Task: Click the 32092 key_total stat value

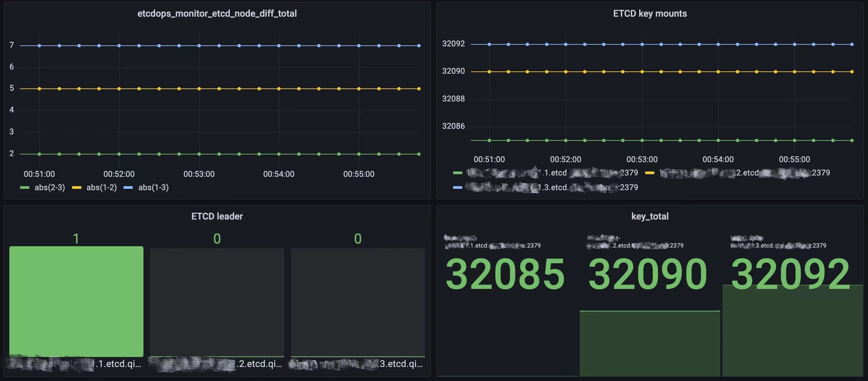Action: click(790, 274)
